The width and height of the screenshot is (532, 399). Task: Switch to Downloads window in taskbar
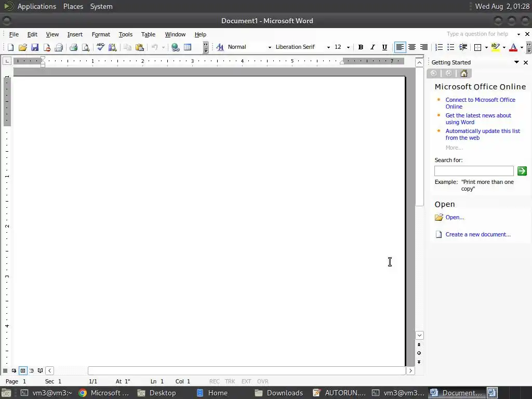(x=279, y=393)
